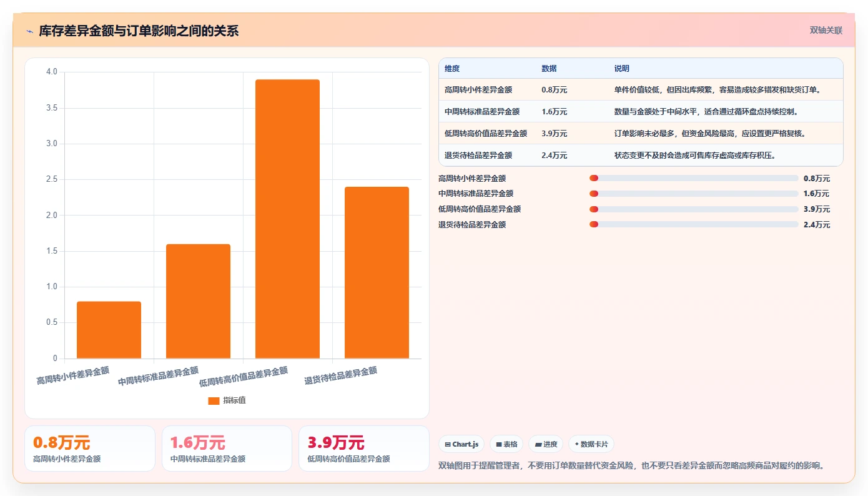Click the 高周转小件差异金额 progress bar
This screenshot has height=496, width=868.
[x=694, y=178]
